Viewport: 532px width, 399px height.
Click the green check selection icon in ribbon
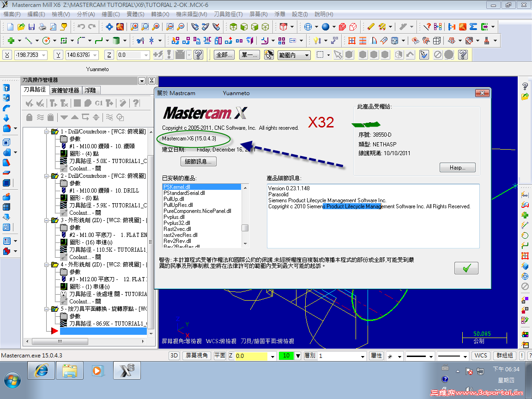click(424, 54)
